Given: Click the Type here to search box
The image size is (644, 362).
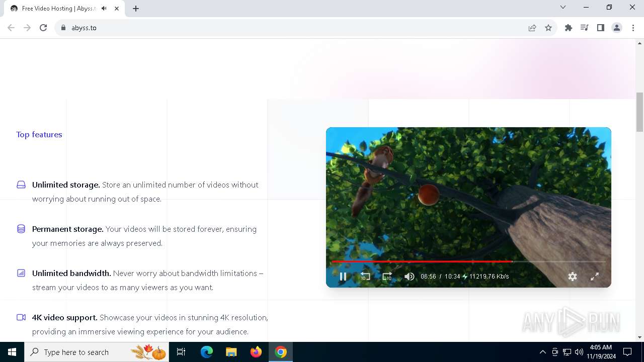Looking at the screenshot, I should coord(97,352).
